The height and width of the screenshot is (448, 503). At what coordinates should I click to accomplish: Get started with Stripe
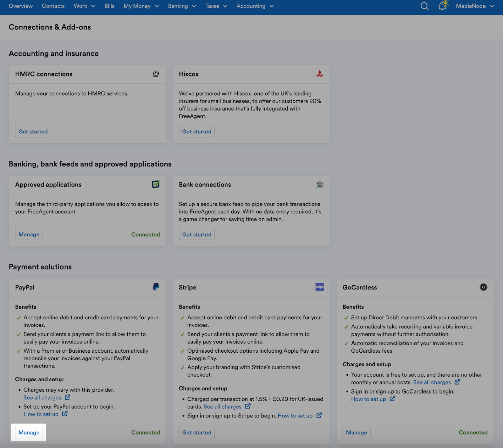(x=197, y=432)
